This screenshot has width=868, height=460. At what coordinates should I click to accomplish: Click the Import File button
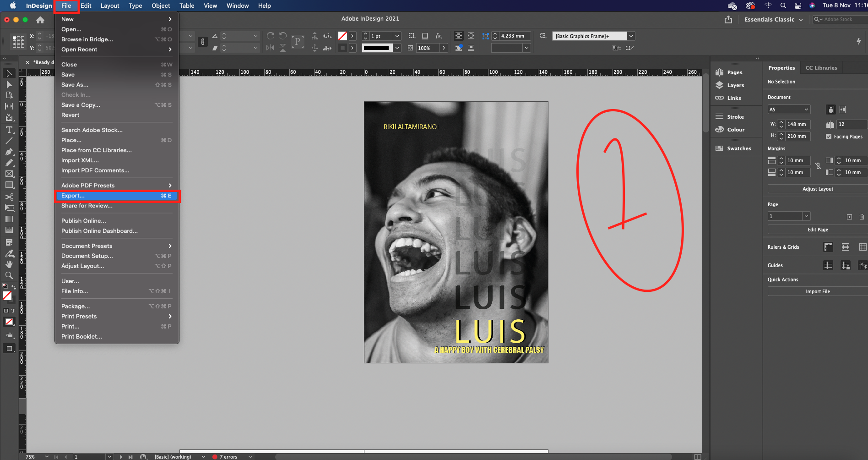point(818,291)
